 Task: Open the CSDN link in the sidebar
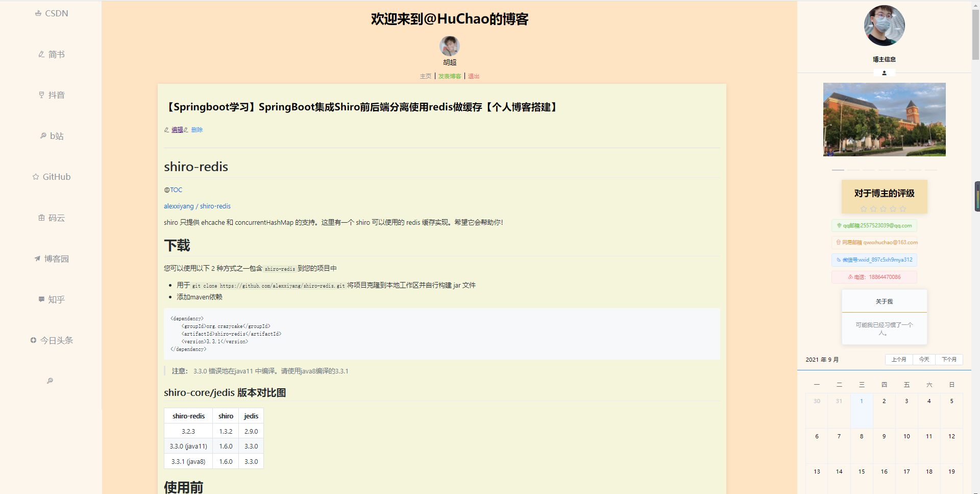click(x=51, y=13)
